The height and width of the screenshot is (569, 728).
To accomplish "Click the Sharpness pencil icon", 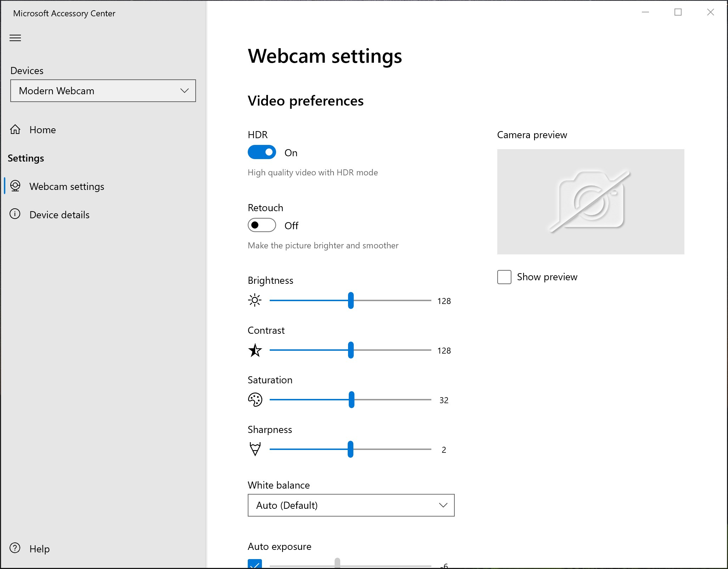I will point(255,449).
